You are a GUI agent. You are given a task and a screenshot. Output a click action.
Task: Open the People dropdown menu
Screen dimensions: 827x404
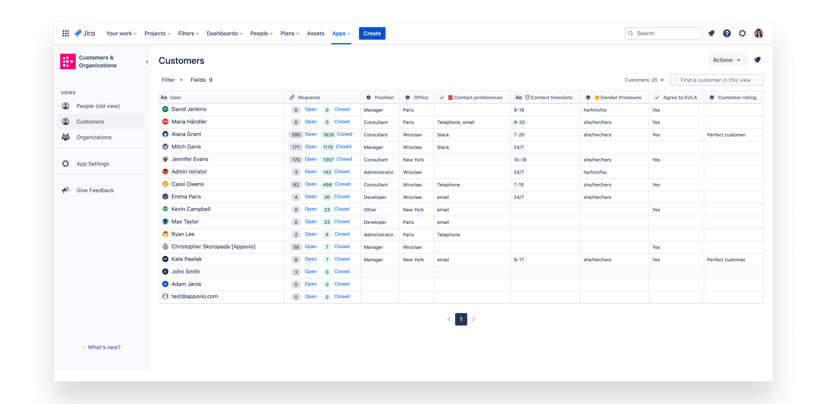coord(261,33)
